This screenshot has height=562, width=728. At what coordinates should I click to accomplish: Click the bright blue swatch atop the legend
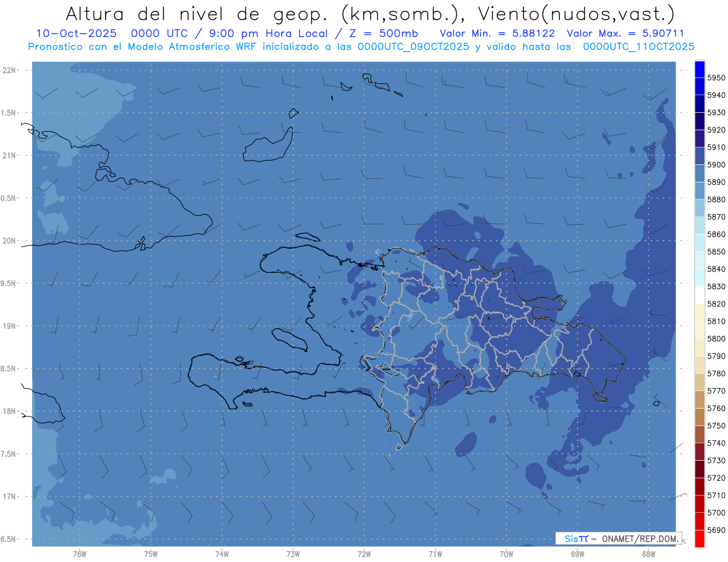(699, 69)
